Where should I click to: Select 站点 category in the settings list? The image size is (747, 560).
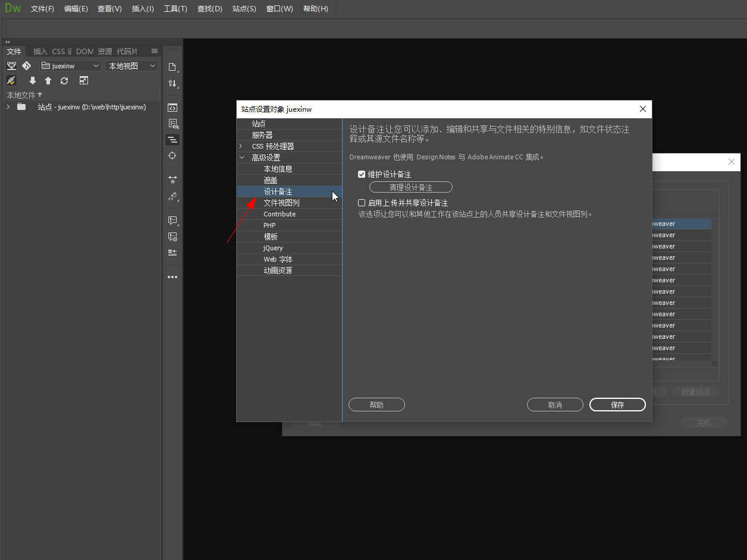289,124
